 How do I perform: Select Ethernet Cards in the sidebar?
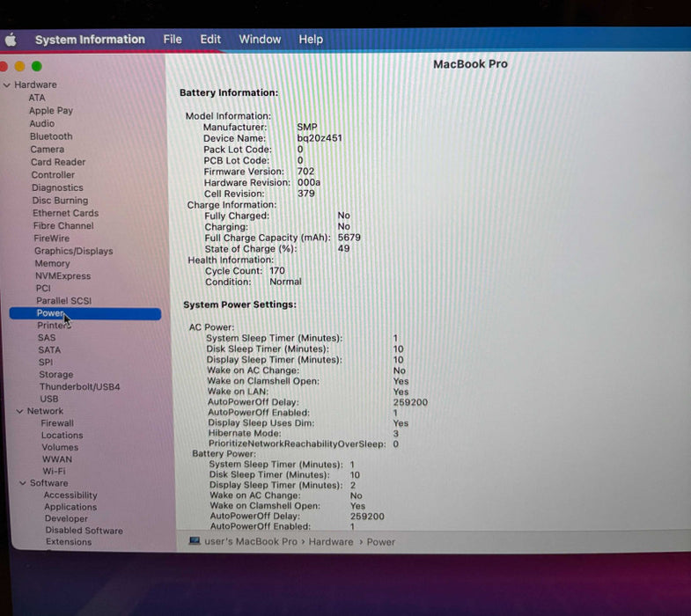tap(65, 213)
